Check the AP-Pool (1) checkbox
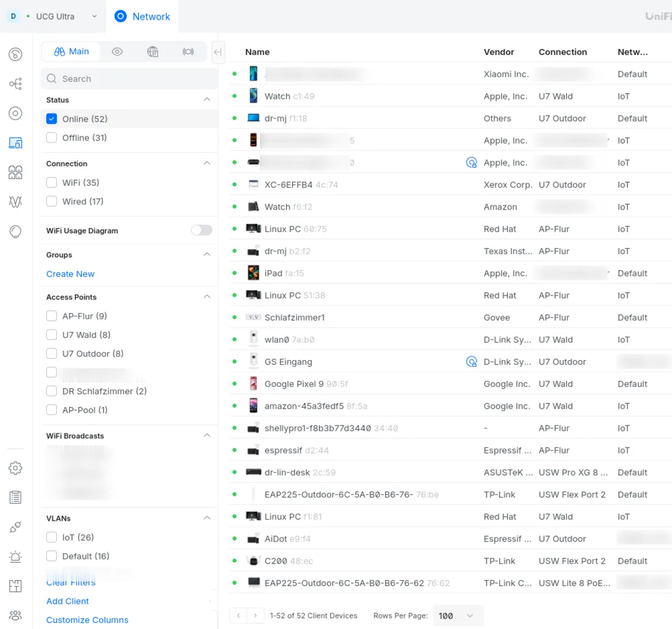 tap(51, 410)
